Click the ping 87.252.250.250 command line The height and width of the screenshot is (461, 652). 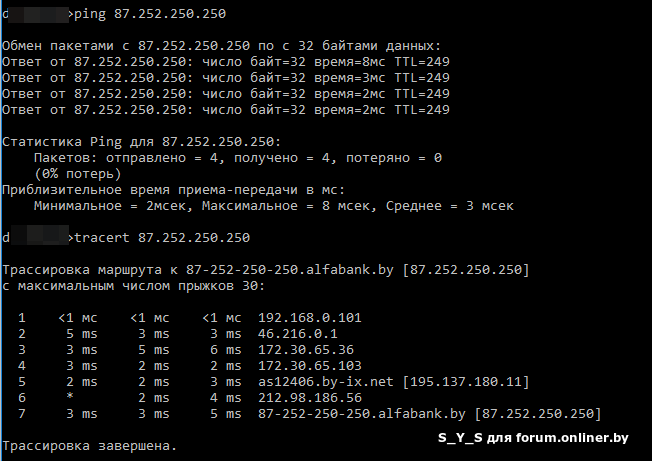coord(149,15)
